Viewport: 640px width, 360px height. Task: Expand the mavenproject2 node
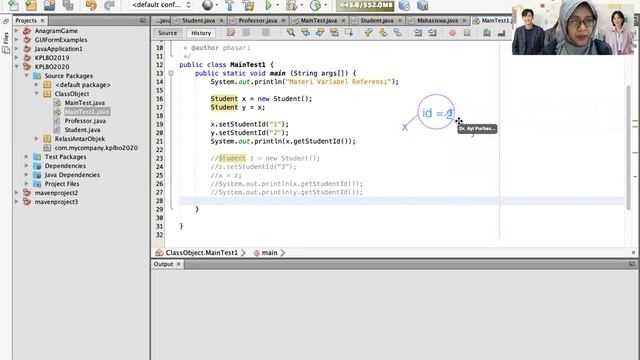click(x=17, y=193)
